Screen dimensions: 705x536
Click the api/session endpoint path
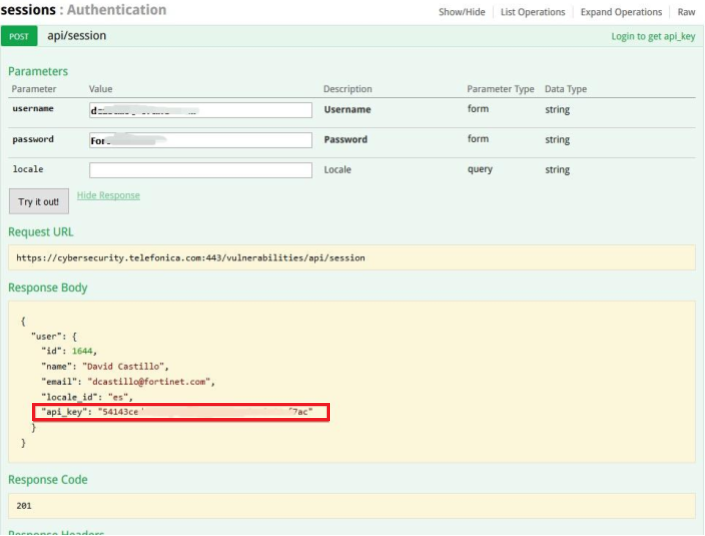77,36
